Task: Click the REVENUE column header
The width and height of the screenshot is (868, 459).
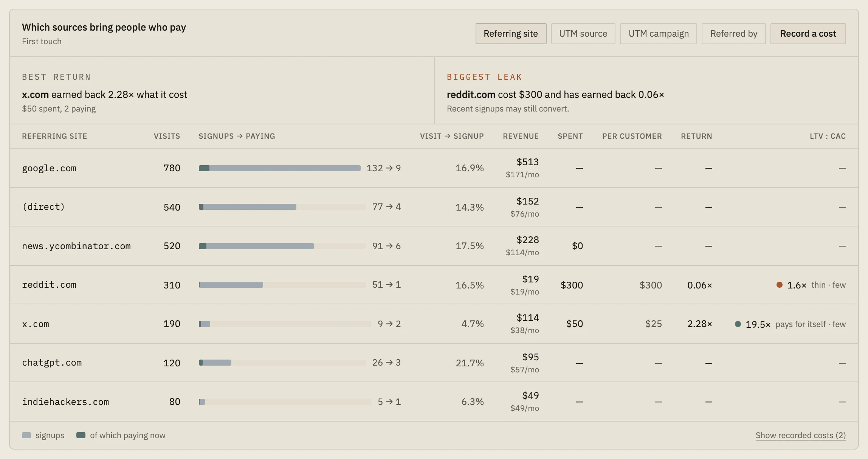Action: (521, 136)
